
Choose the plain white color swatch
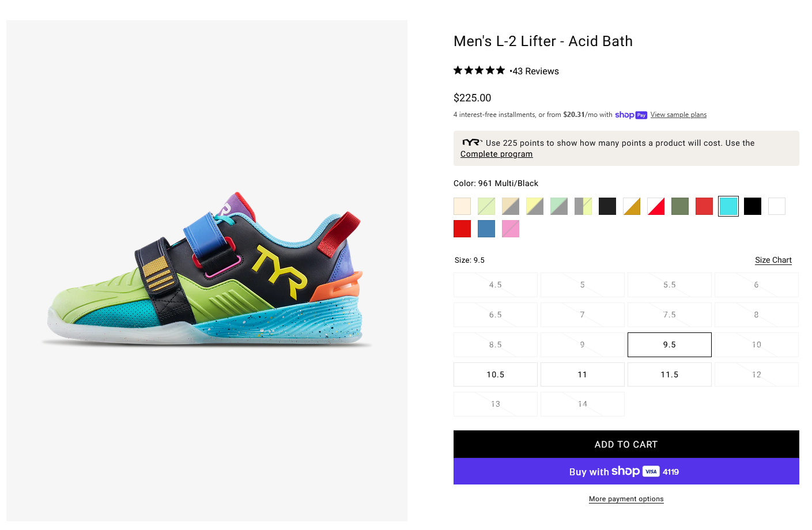pyautogui.click(x=777, y=206)
